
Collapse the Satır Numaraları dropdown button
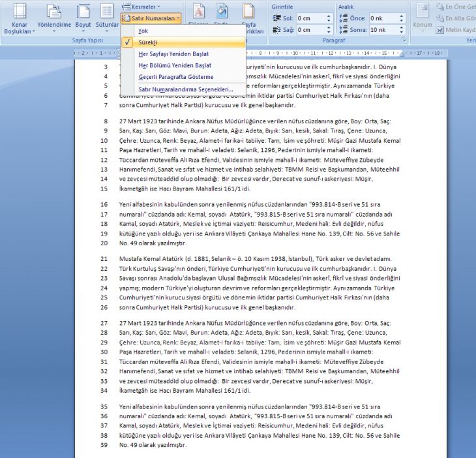pyautogui.click(x=151, y=18)
